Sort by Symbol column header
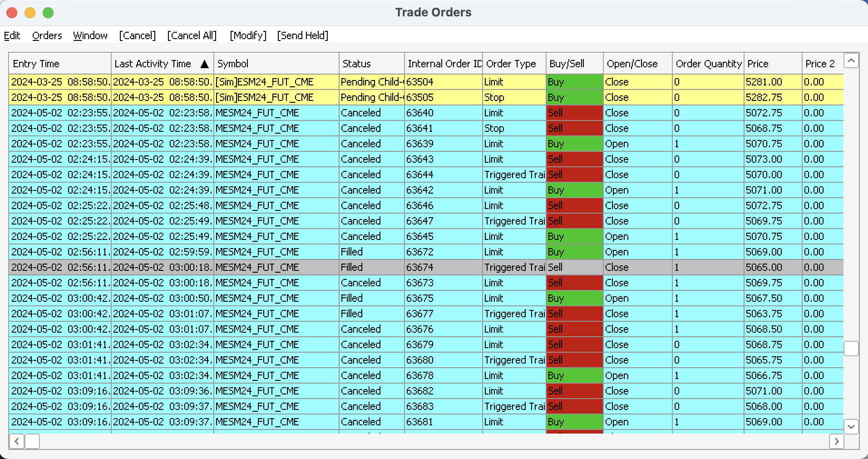 276,64
